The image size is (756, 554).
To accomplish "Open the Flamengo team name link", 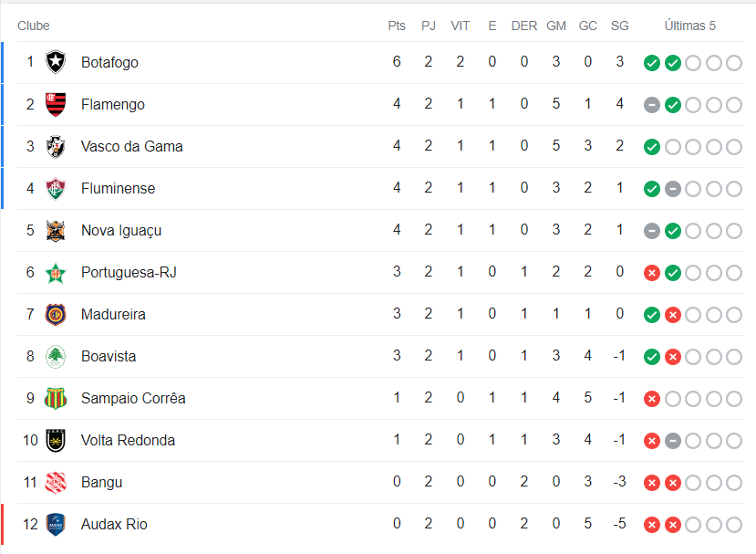I will (x=112, y=104).
